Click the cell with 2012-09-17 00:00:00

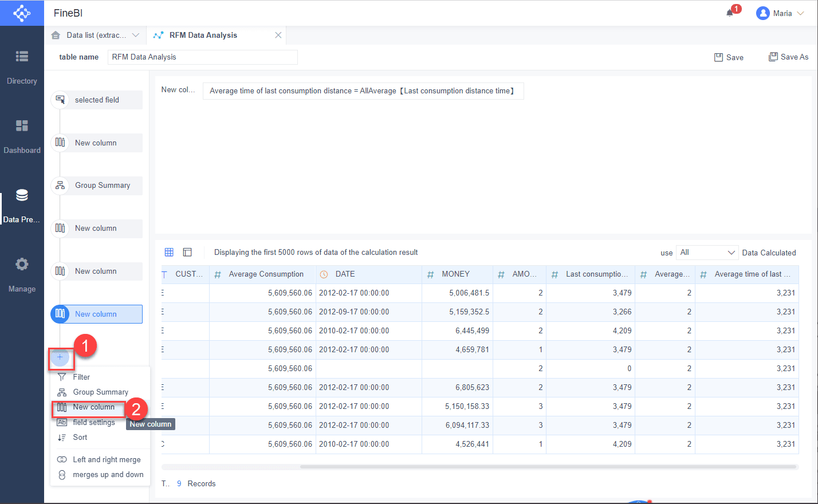(369, 312)
